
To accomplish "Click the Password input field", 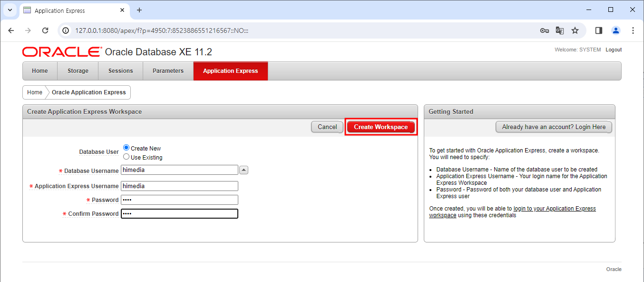I will point(180,200).
